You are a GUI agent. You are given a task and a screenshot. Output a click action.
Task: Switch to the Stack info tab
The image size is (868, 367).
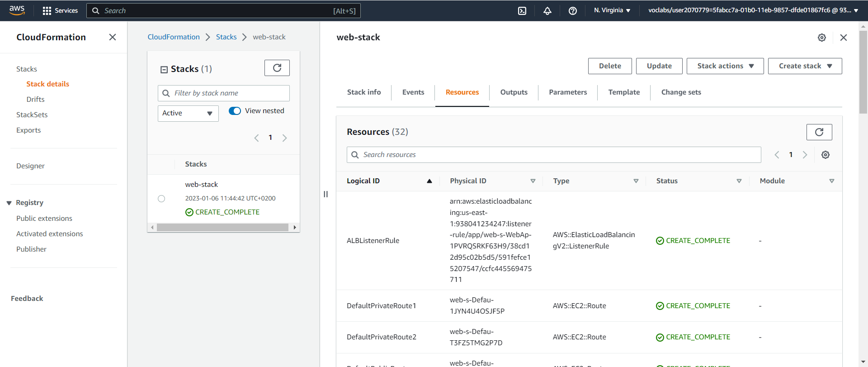tap(364, 92)
